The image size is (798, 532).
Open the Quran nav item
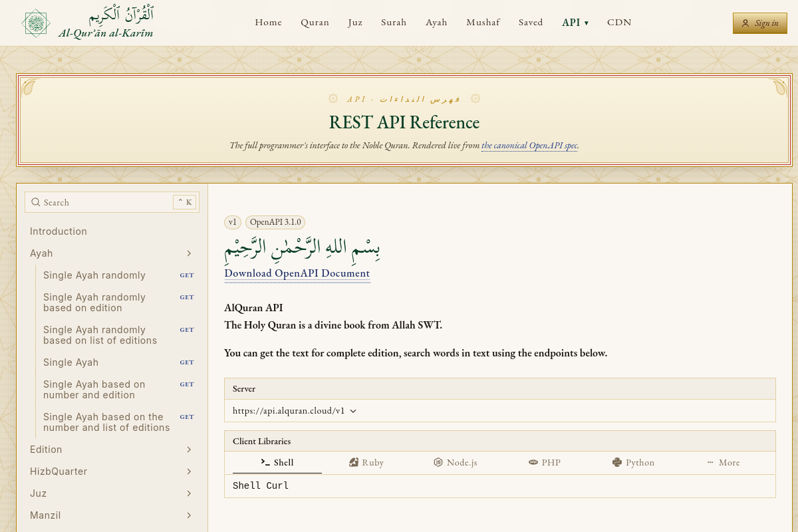point(315,23)
